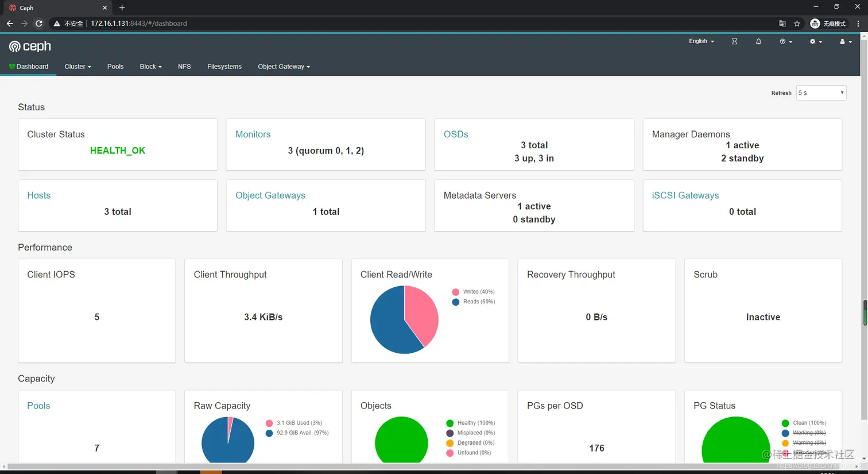Click the browser address bar URL
The width and height of the screenshot is (868, 474).
point(139,24)
